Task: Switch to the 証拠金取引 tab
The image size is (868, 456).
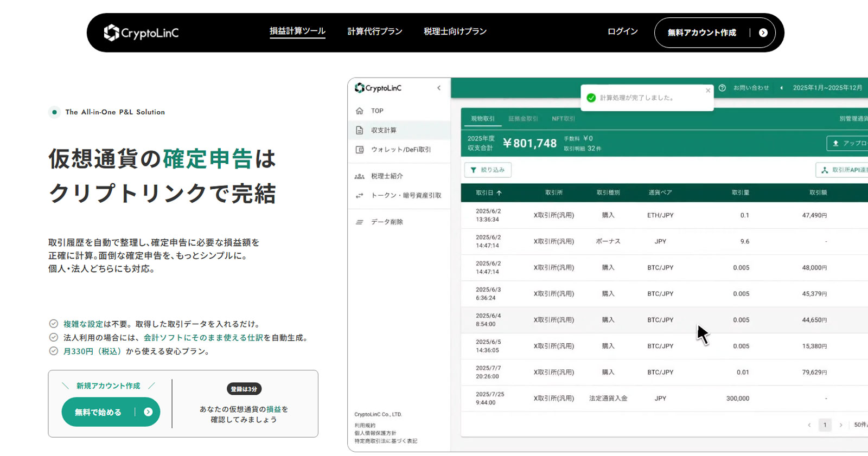Action: 523,119
